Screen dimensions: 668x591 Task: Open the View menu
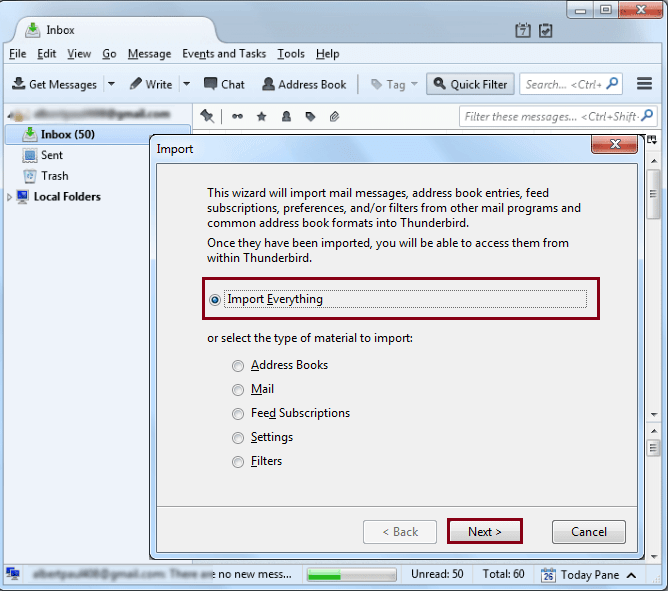(79, 54)
